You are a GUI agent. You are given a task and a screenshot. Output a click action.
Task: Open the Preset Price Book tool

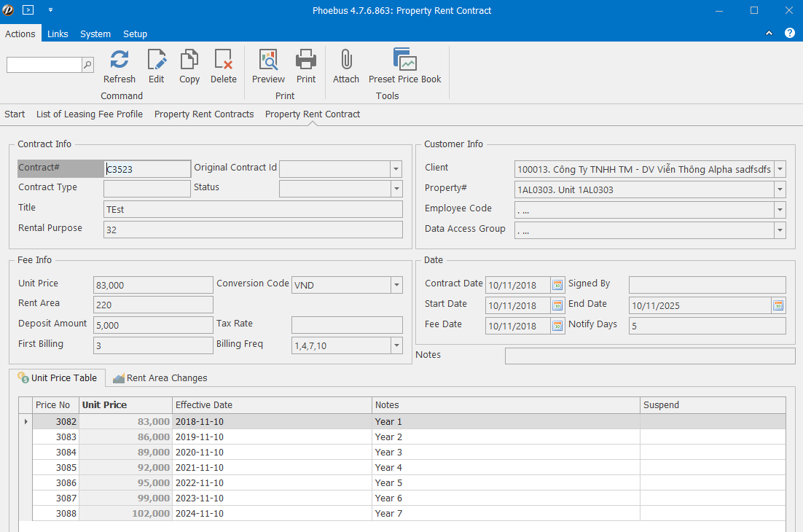404,60
